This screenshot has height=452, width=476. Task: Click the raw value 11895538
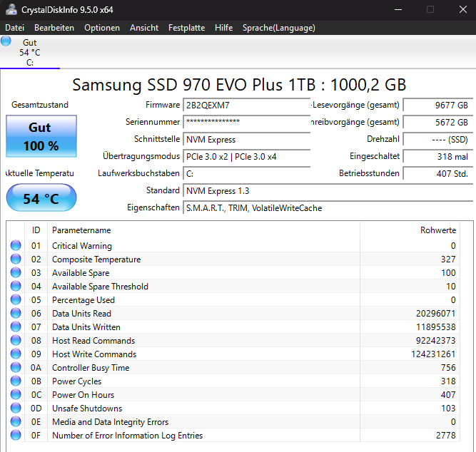coord(435,327)
